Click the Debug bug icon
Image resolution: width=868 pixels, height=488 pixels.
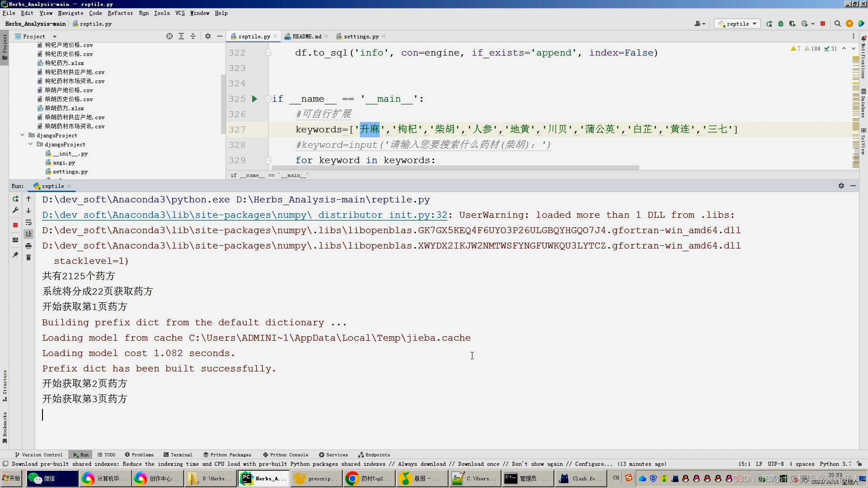pos(781,24)
